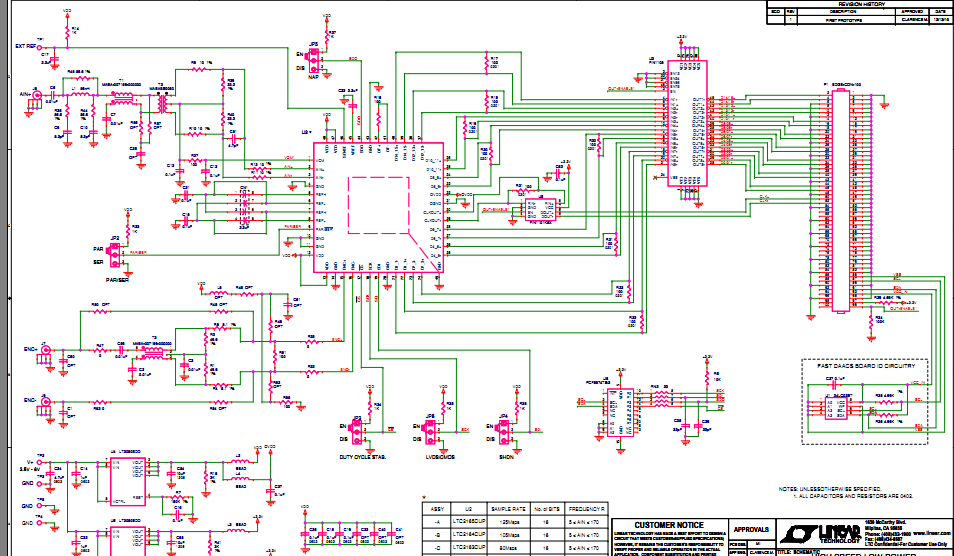Image resolution: width=954 pixels, height=556 pixels.
Task: Click the L1 56nH inductor symbol
Action: pos(82,95)
